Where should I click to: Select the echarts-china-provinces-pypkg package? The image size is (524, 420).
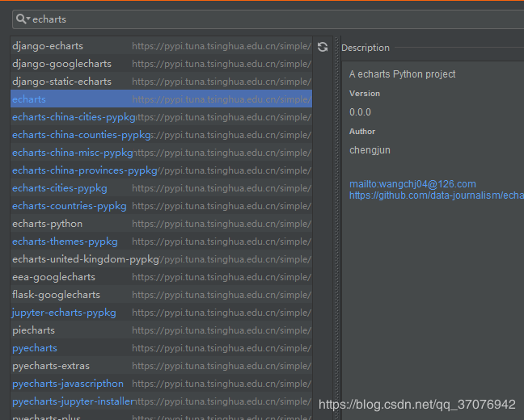tap(162, 170)
